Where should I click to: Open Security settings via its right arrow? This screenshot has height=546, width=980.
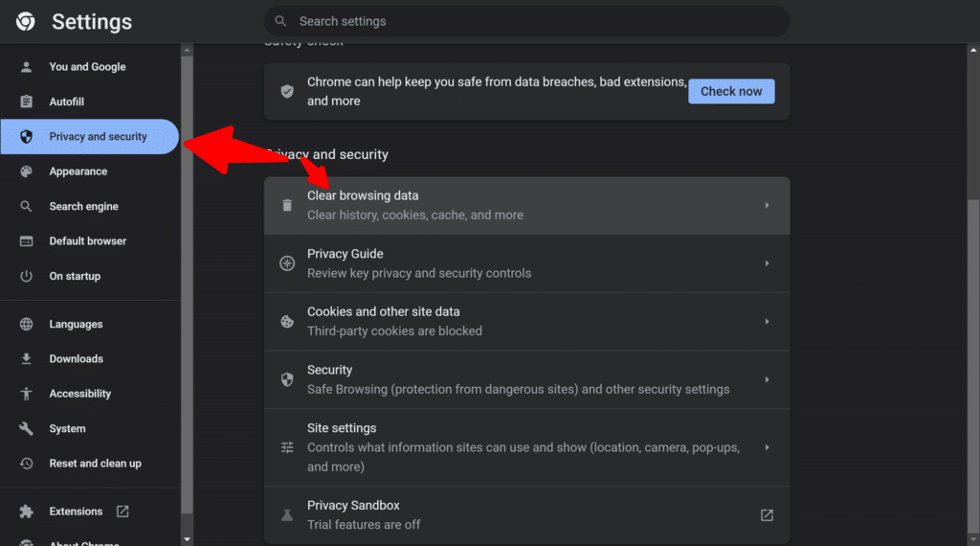pos(767,379)
